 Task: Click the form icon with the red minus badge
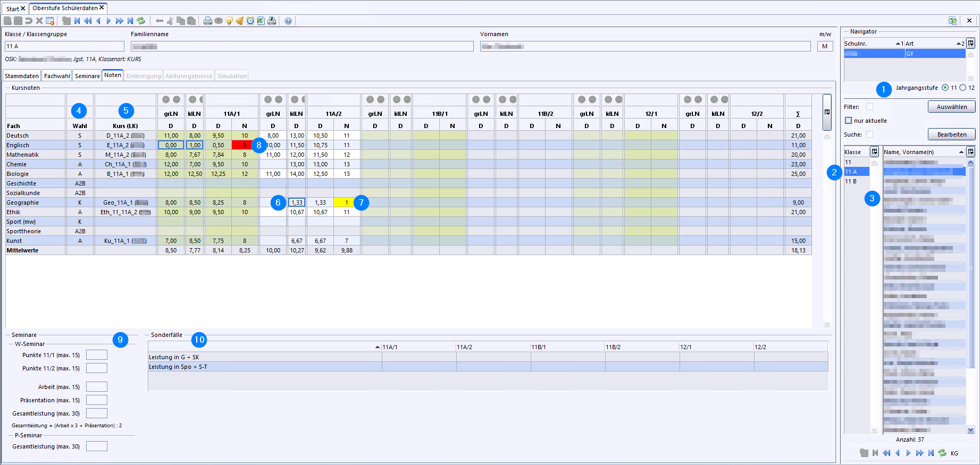tap(50, 21)
